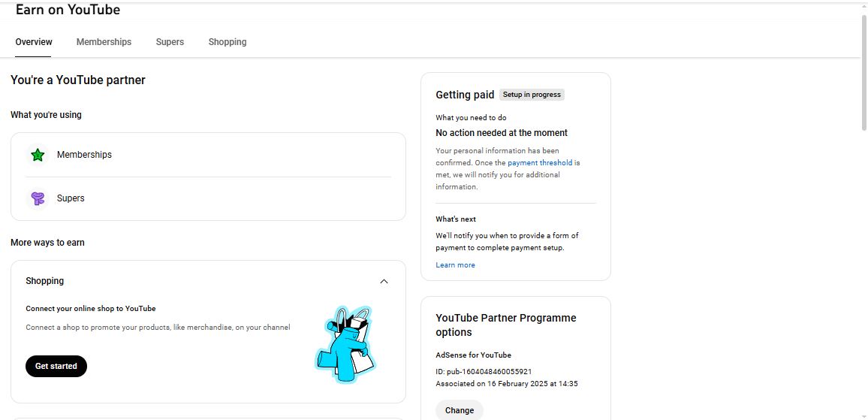
Task: Select the Shopping tab
Action: click(x=228, y=42)
